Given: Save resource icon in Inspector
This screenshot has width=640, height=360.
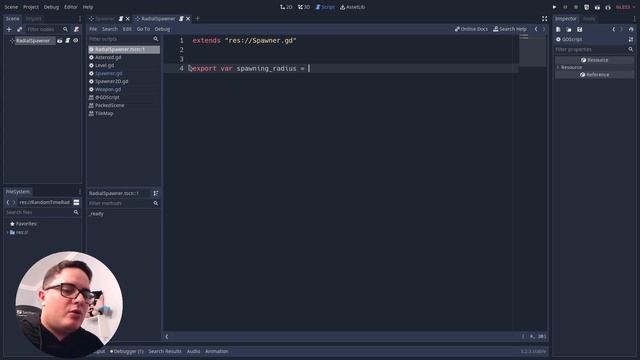Looking at the screenshot, I should [x=580, y=29].
